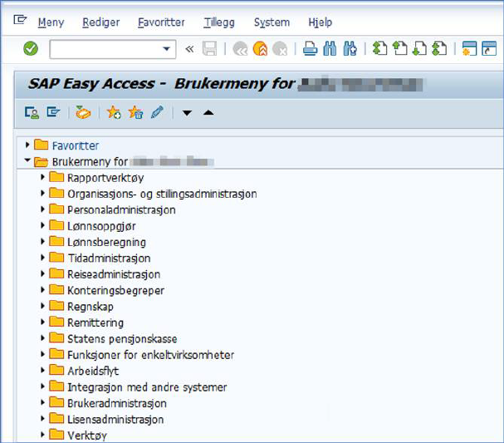This screenshot has width=504, height=443.
Task: Click the Next Page icon
Action: 419,48
